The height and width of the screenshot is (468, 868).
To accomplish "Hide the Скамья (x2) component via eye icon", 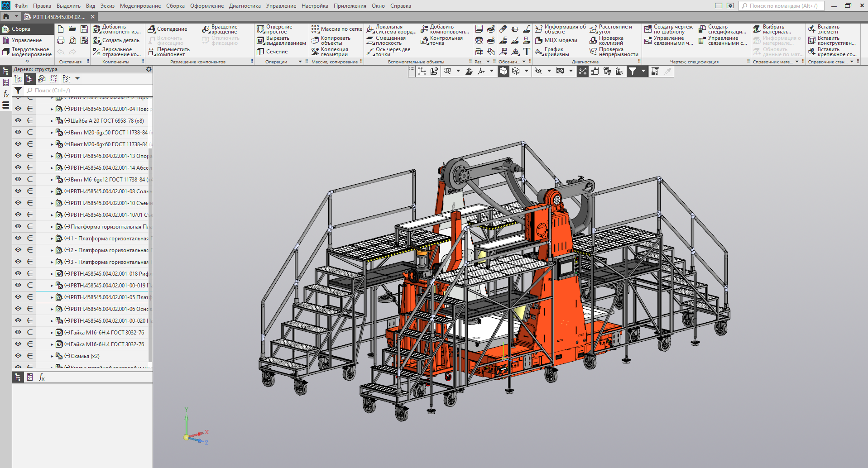I will point(18,356).
